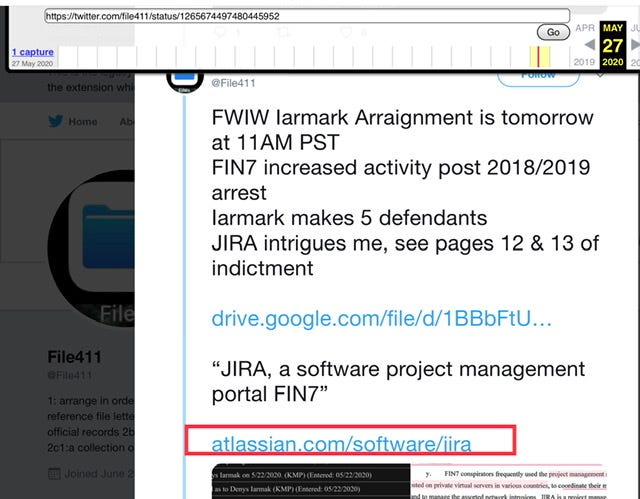Go to next capture arrow

coord(635,44)
